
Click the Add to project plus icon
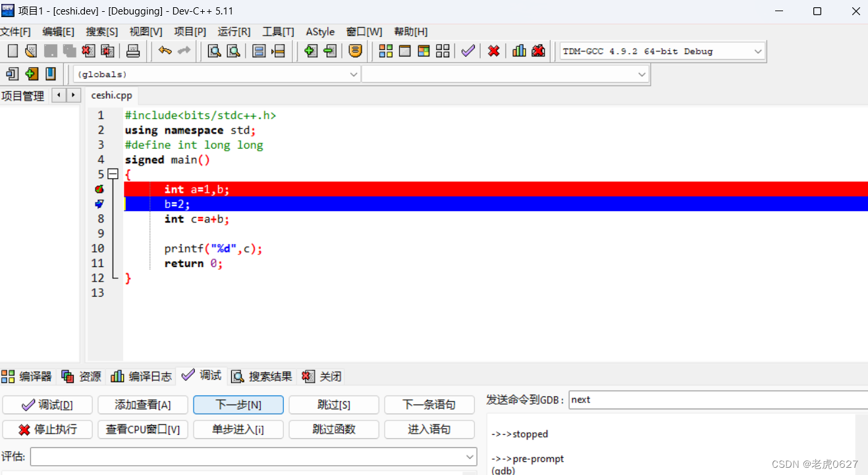coord(311,51)
